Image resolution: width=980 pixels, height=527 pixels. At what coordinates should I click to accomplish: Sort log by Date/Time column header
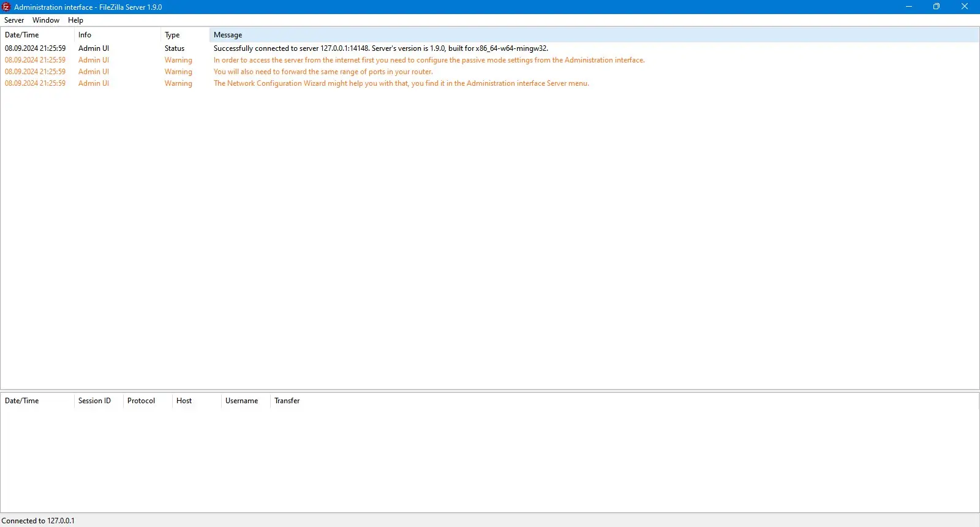click(37, 35)
